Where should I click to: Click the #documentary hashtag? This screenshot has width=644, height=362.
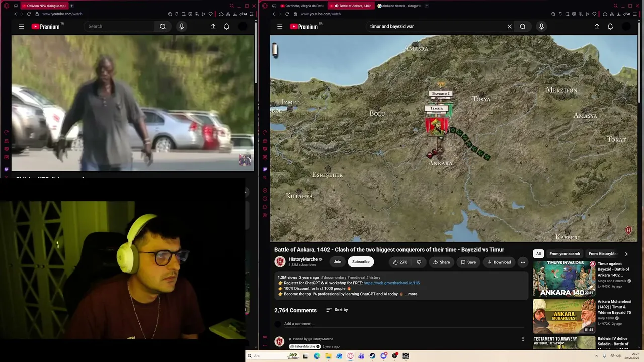[x=334, y=278]
